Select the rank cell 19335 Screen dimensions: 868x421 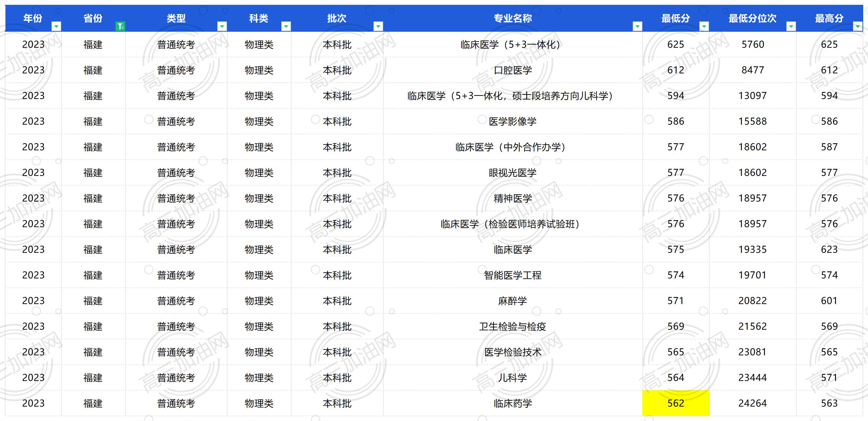click(753, 250)
